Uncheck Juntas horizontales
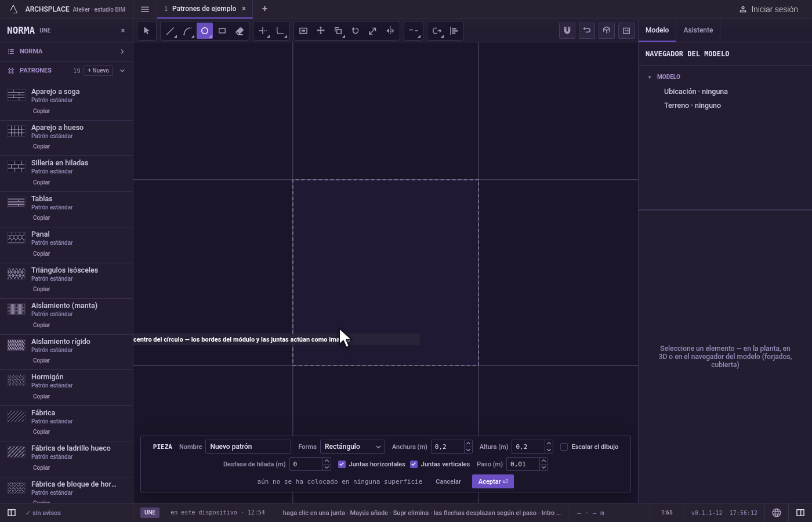 342,464
